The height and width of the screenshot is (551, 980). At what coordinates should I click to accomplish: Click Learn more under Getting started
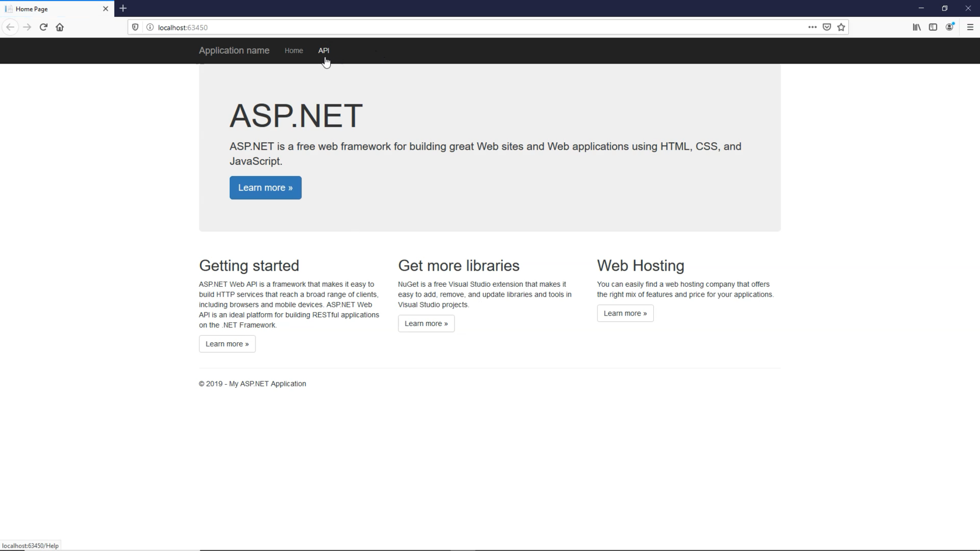pos(227,344)
